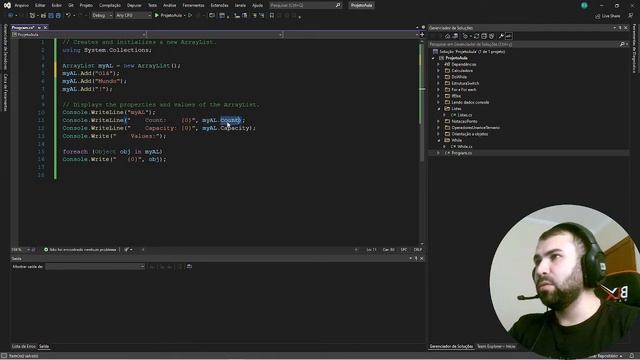Click the Undo toolbar icon
This screenshot has height=360, width=640.
[x=68, y=16]
